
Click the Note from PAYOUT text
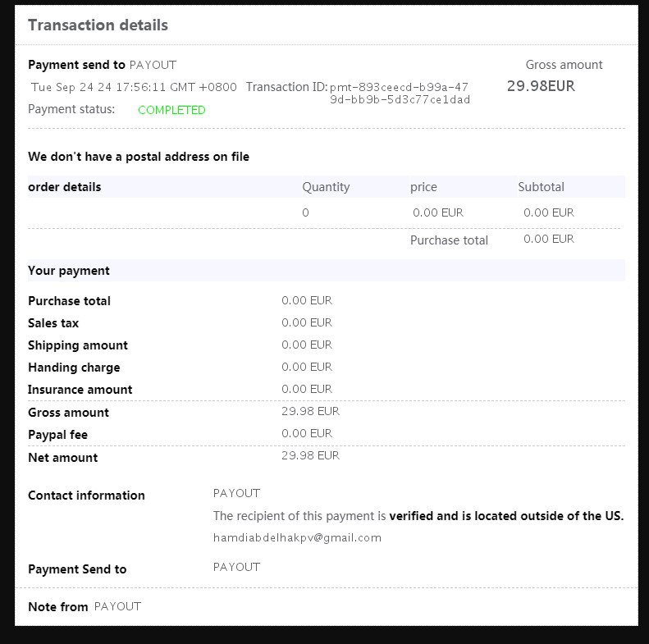point(85,607)
